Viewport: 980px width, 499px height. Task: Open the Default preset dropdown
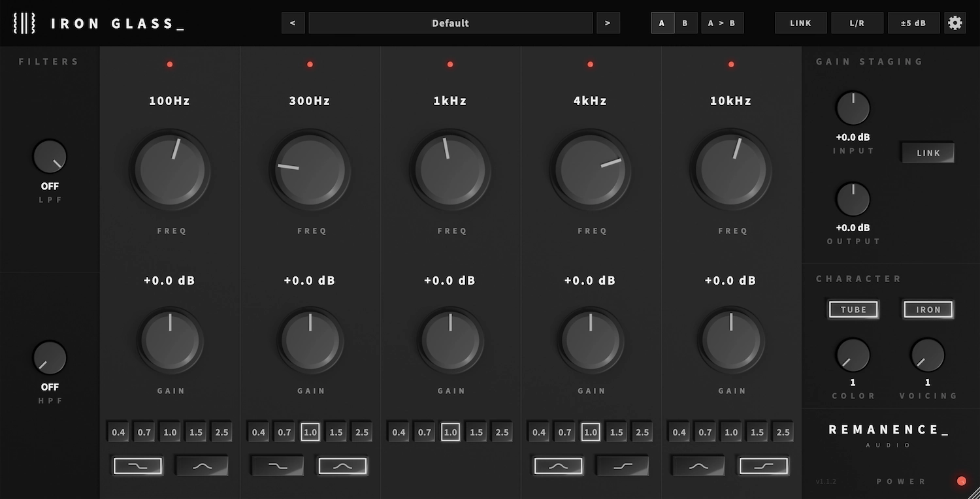pyautogui.click(x=451, y=23)
